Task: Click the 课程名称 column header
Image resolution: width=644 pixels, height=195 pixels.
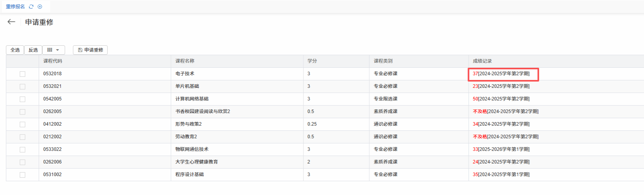Action: (x=185, y=61)
